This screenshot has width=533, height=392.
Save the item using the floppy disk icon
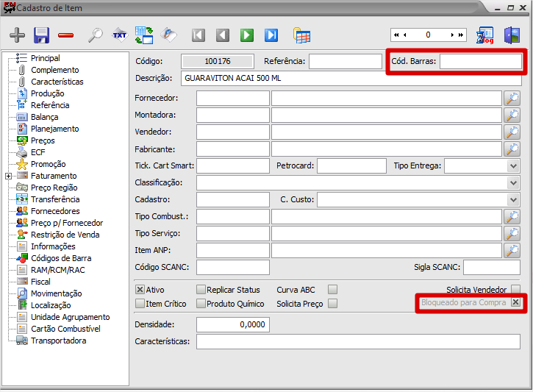coord(41,35)
